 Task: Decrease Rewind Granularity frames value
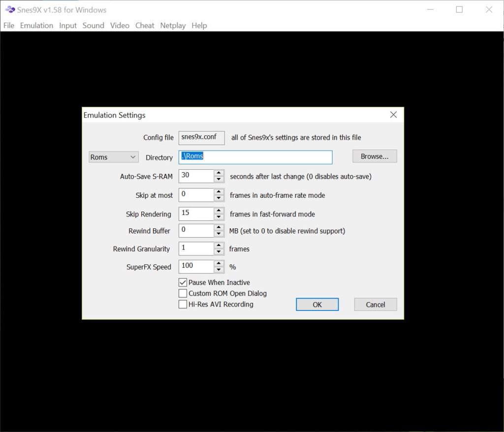coord(219,252)
